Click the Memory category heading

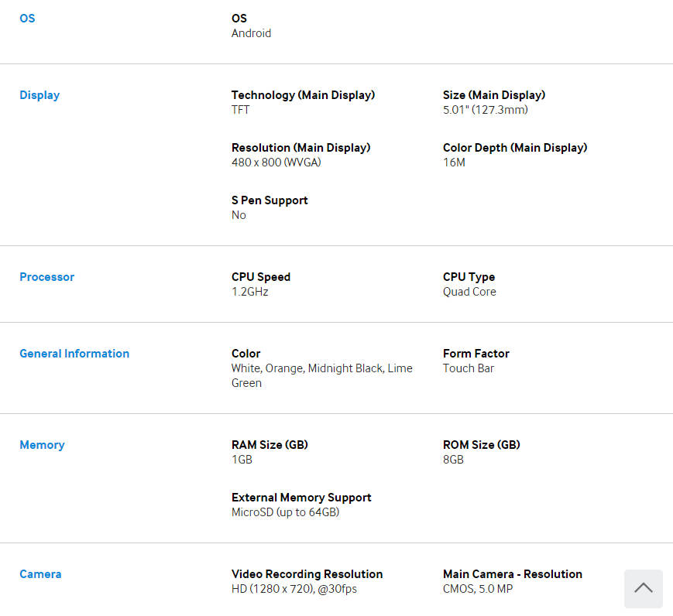42,445
